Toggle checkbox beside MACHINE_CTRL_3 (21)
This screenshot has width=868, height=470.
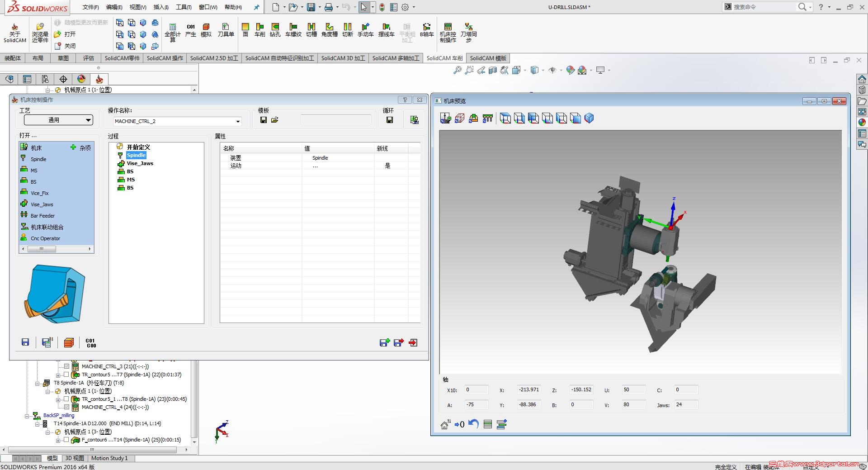click(66, 366)
